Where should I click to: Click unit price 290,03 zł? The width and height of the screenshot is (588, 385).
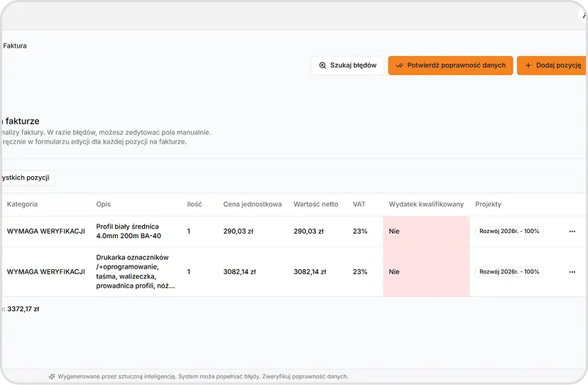coord(238,232)
